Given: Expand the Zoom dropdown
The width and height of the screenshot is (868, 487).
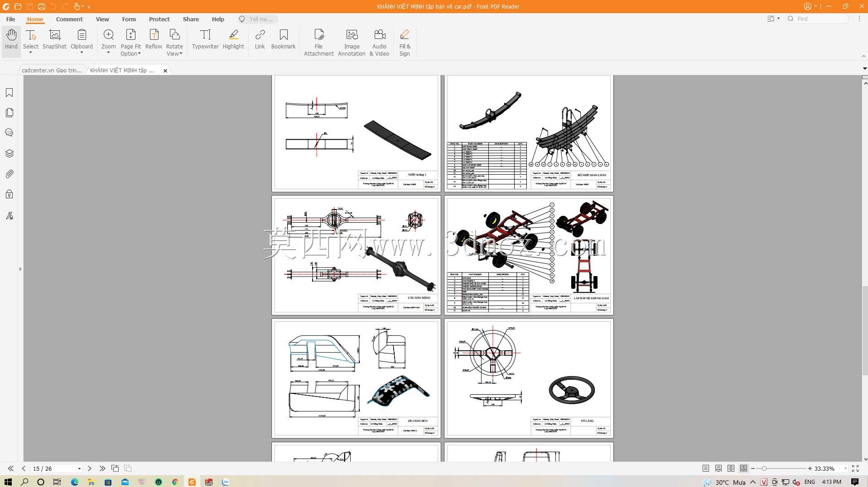Looking at the screenshot, I should point(108,53).
